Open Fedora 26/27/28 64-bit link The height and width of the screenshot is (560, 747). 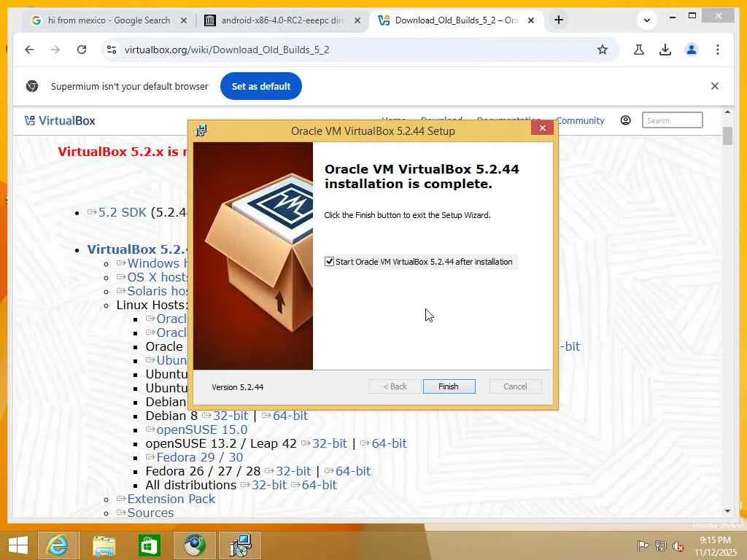click(352, 471)
